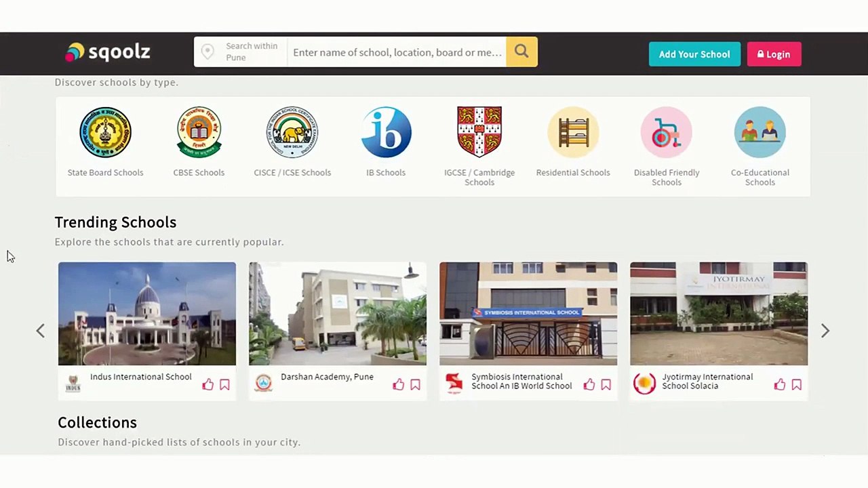Screen dimensions: 868x488
Task: Open the CBSE Schools label link
Action: coord(199,172)
